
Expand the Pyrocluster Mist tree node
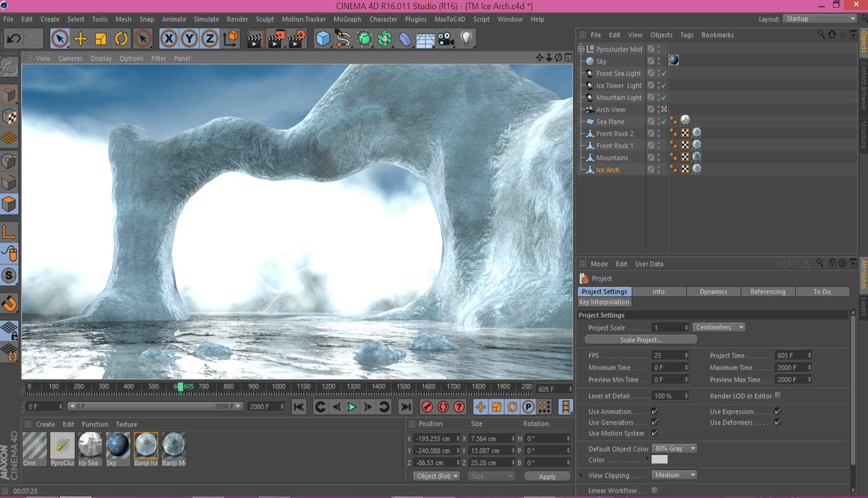pos(581,49)
